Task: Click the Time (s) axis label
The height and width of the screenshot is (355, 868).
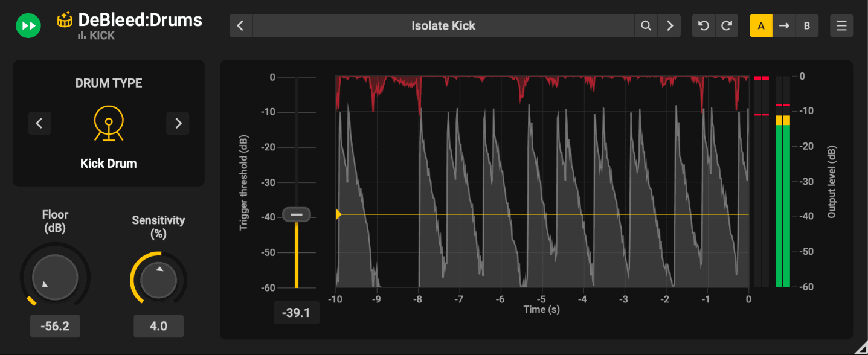Action: point(542,310)
